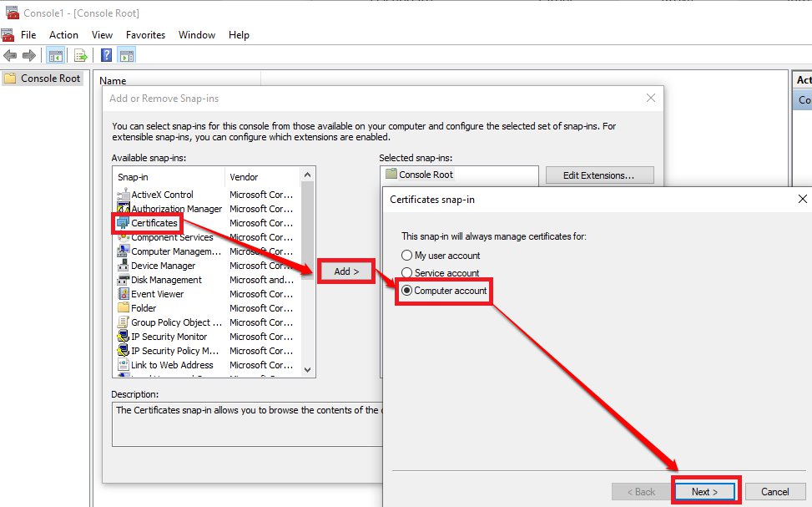This screenshot has height=507, width=812.
Task: Click the Add > button
Action: (346, 271)
